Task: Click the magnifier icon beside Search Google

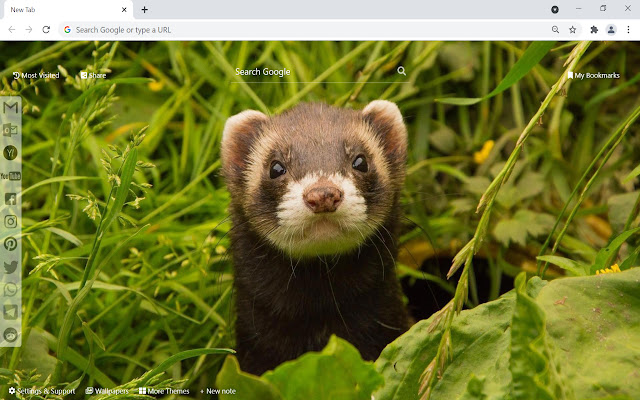Action: pyautogui.click(x=402, y=71)
